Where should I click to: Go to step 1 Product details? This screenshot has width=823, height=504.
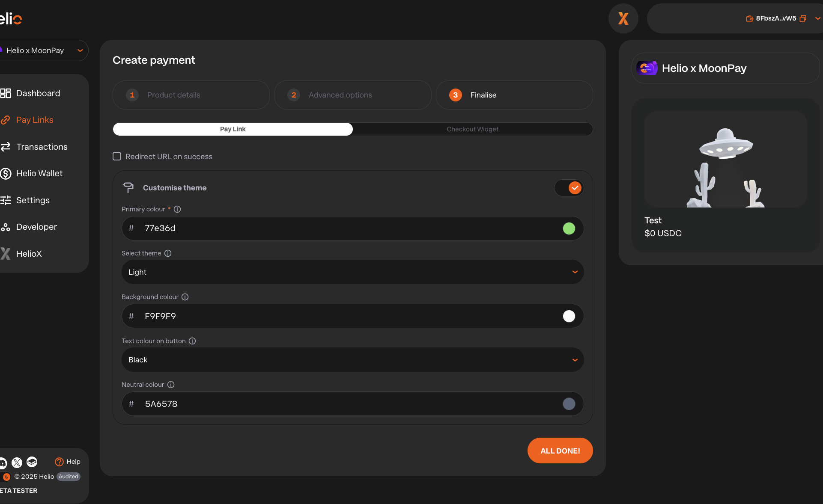(x=191, y=95)
